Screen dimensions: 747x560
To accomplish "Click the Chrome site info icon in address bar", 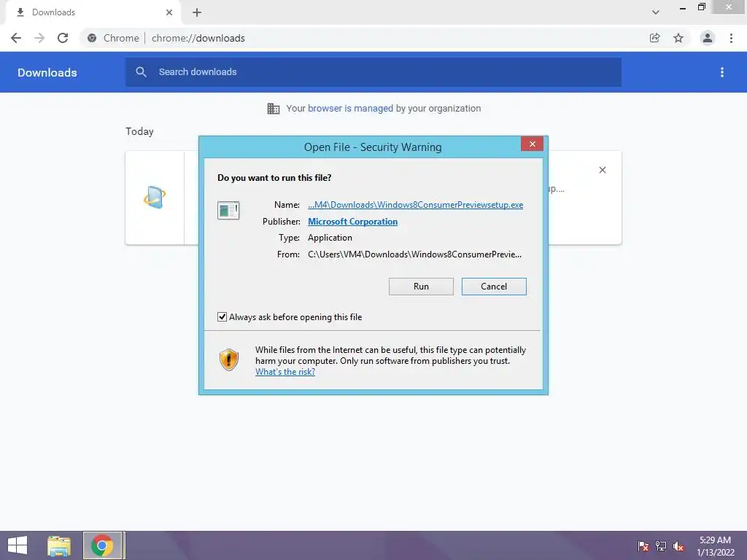I will 92,38.
